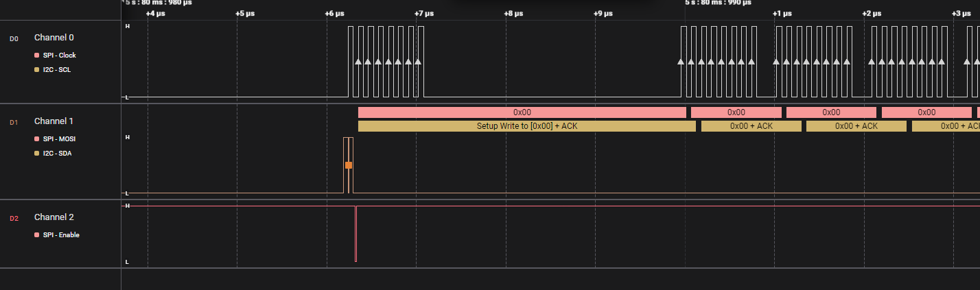Click the falling pulse on Channel 2
Image resolution: width=980 pixels, height=290 pixels.
(355, 233)
